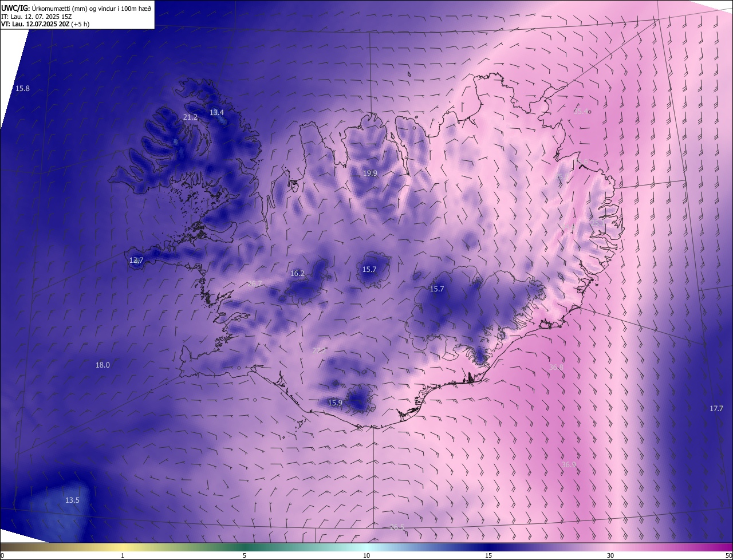The height and width of the screenshot is (560, 733).
Task: Click the 21.2 value label in the Westfjords
Action: [x=190, y=117]
